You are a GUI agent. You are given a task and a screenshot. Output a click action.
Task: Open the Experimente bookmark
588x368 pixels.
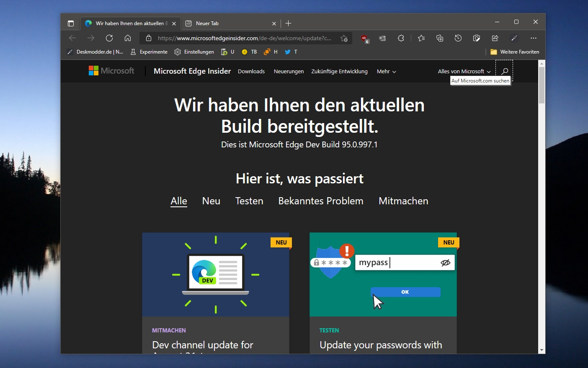pyautogui.click(x=149, y=52)
